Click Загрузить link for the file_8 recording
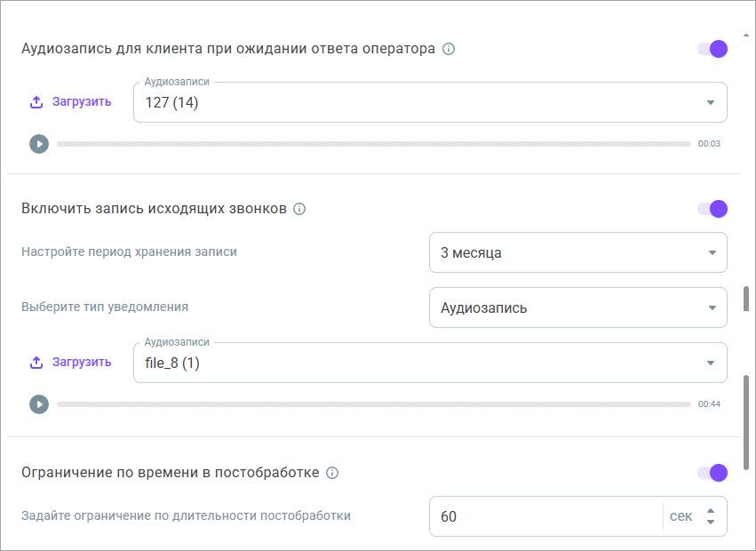 [x=82, y=363]
